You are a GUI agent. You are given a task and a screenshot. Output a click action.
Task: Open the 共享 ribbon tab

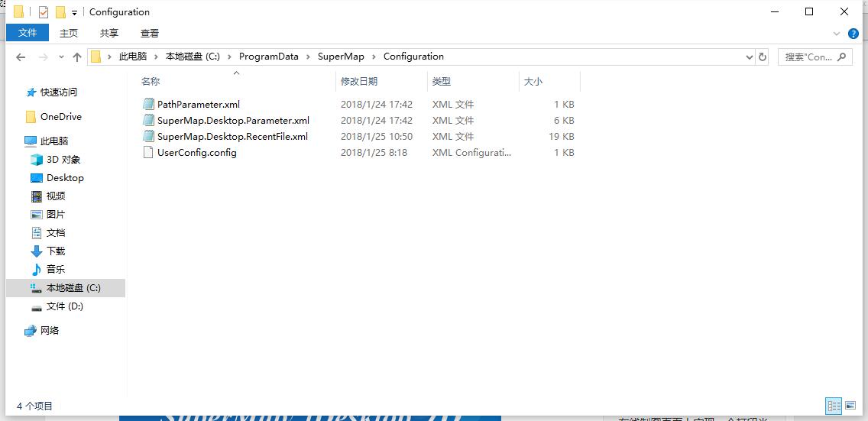(x=109, y=33)
